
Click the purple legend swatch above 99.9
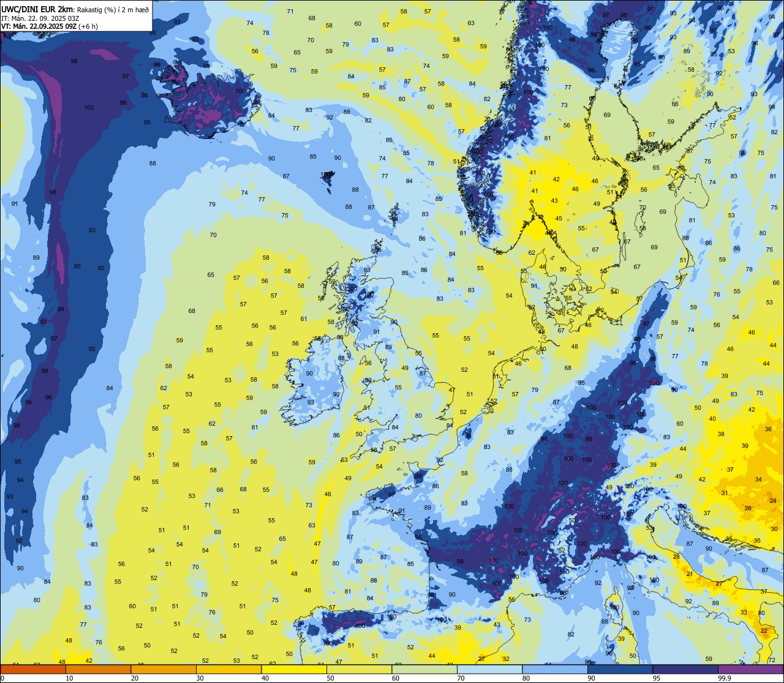tap(750, 670)
